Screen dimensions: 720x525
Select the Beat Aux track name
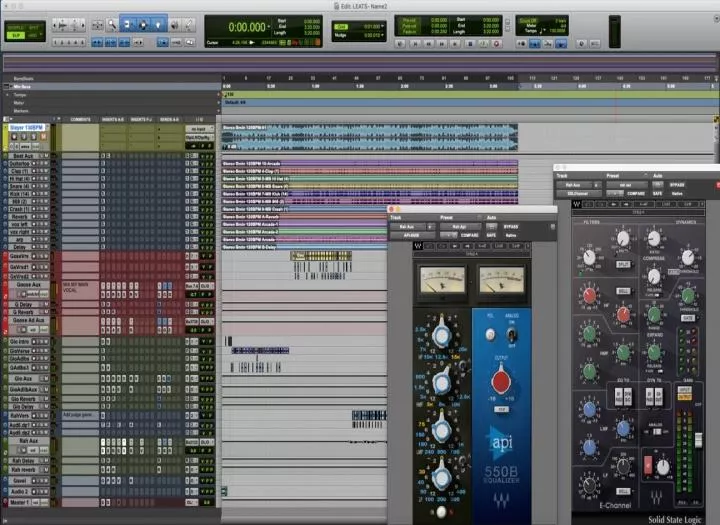22,156
